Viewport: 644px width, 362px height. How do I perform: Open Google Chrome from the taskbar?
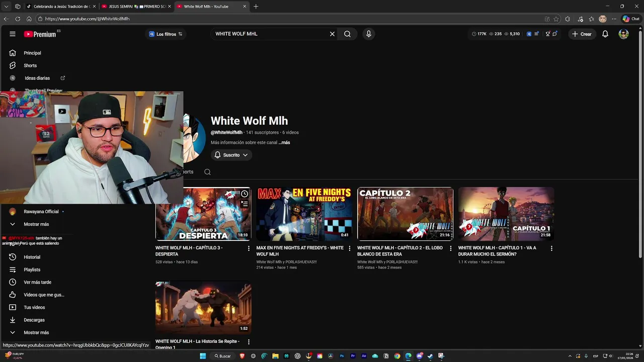point(397,356)
